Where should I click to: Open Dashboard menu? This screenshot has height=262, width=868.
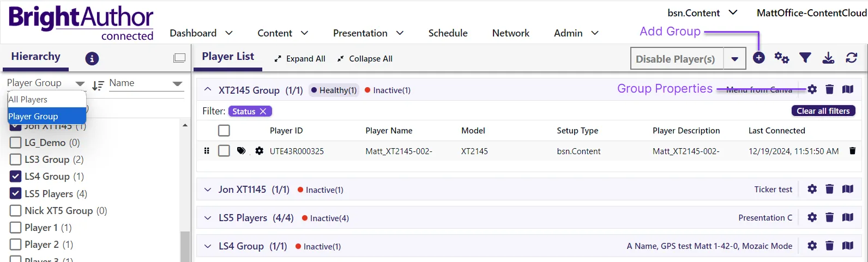[201, 33]
